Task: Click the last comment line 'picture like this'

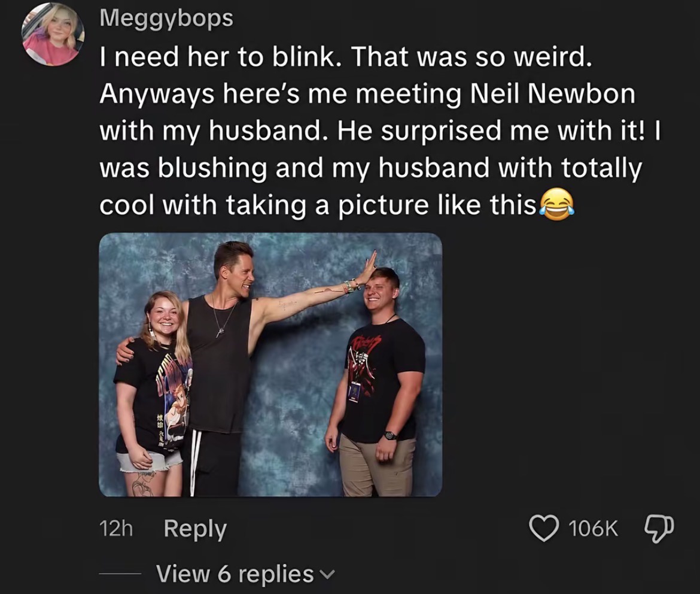Action: point(437,205)
